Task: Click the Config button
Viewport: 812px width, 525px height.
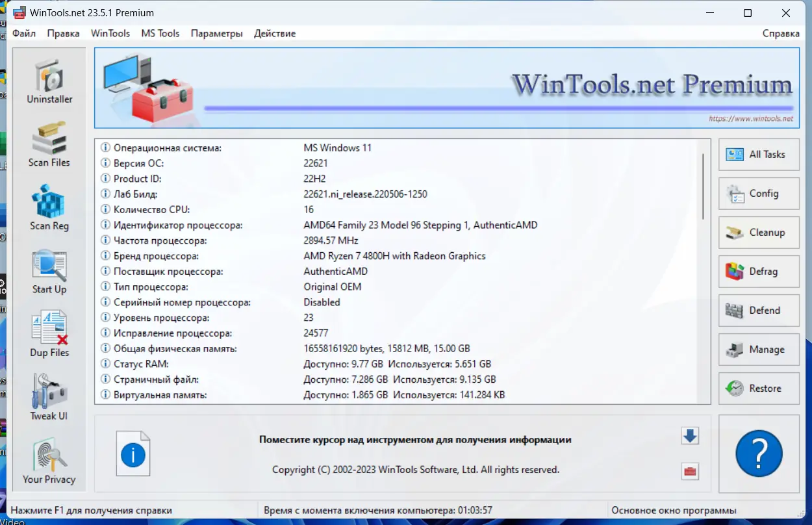Action: 759,194
